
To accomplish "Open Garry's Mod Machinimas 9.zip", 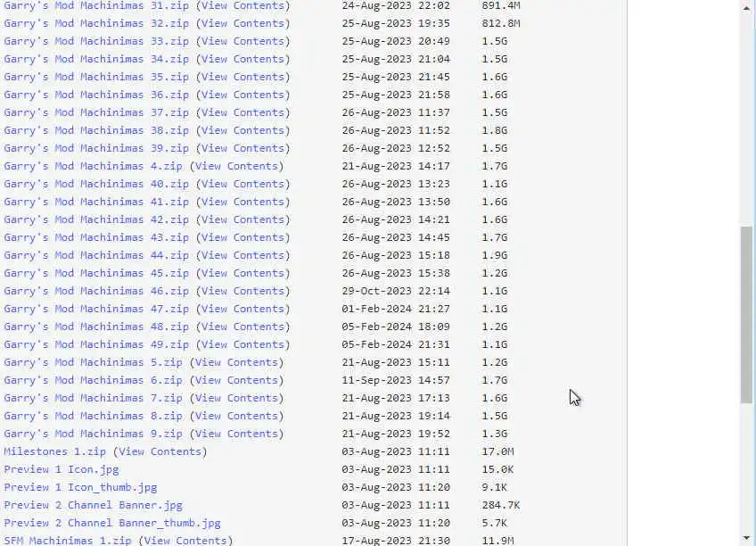I will coord(93,434).
